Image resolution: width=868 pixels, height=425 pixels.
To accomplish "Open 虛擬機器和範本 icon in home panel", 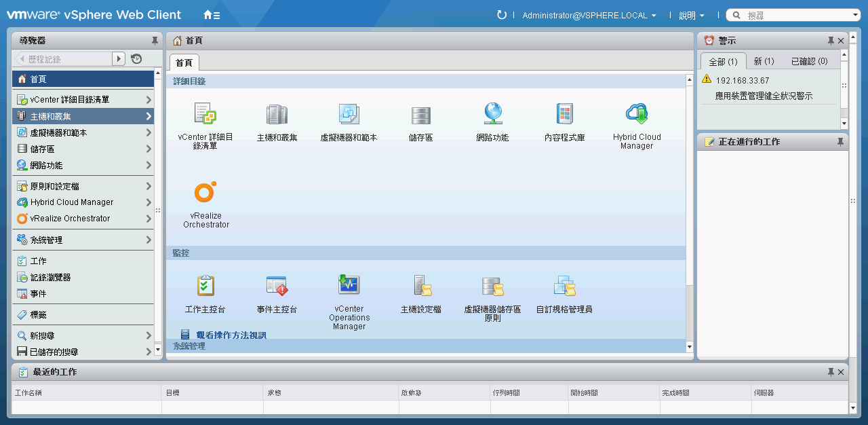I will click(349, 114).
